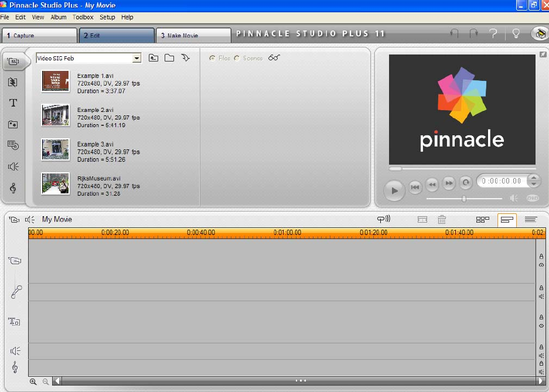Mute the original audio track speaker icon
Image resolution: width=549 pixels, height=392 pixels.
coord(541,296)
